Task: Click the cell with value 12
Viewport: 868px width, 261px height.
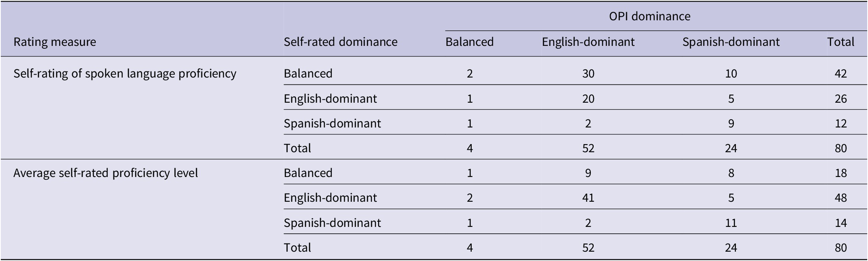Action: point(841,123)
